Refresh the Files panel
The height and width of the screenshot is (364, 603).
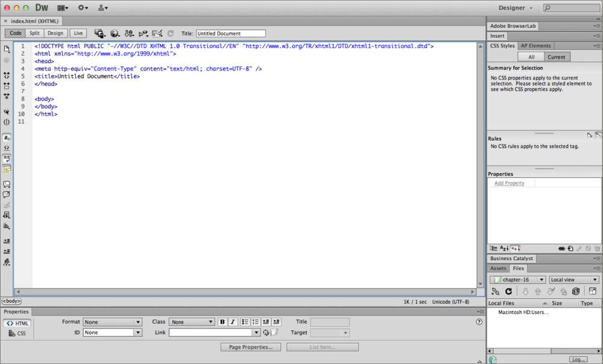[508, 291]
